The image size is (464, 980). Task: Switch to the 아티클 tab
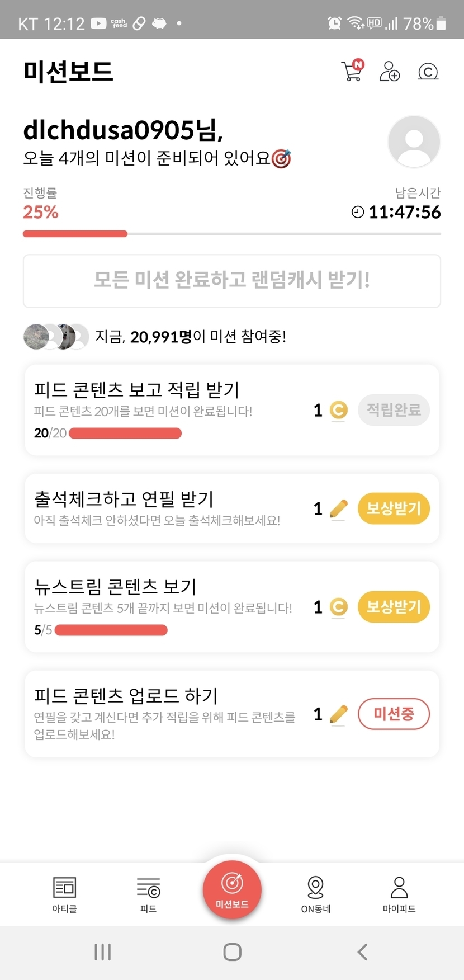64,894
